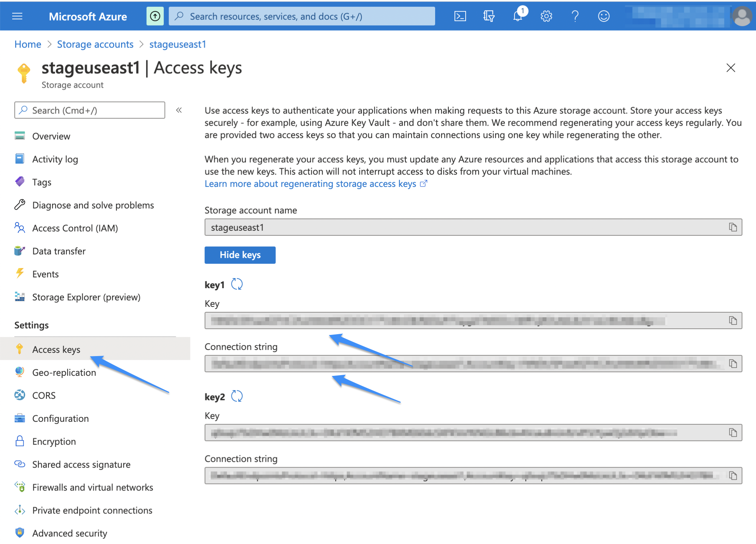Select Access keys under Settings
Image resolution: width=756 pixels, height=544 pixels.
point(95,349)
